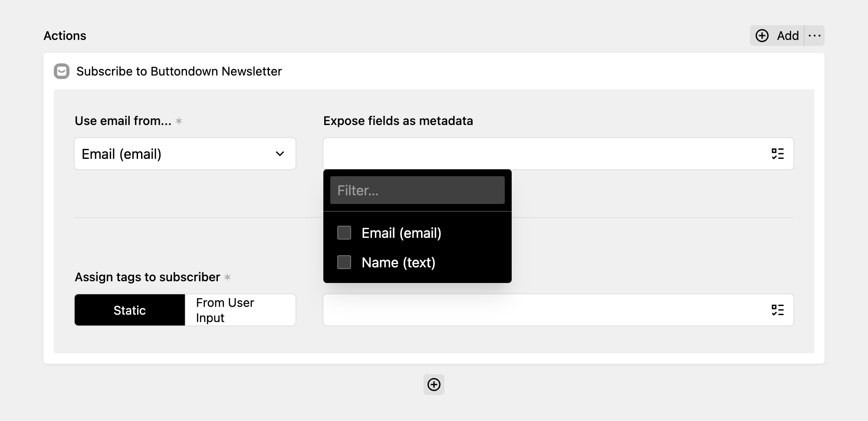Click the 'Use email from...' label

tap(123, 121)
